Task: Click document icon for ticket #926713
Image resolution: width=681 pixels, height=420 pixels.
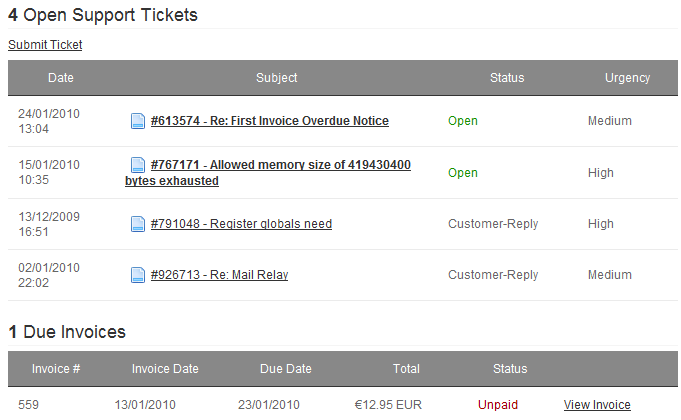Action: click(x=138, y=275)
